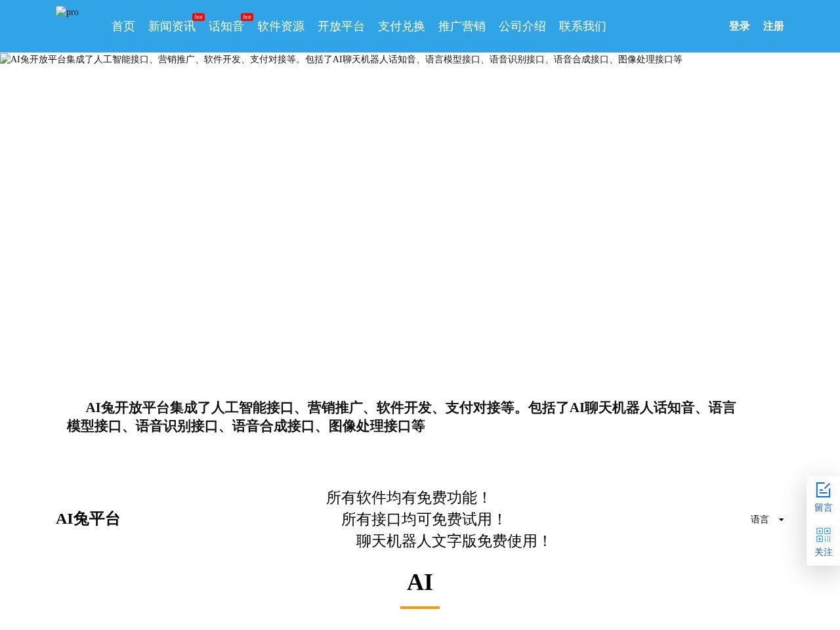Open the 首页 menu item

[x=123, y=26]
